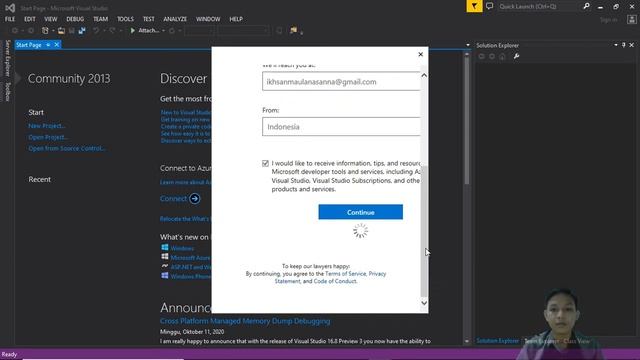Open Solution Explorer's Properties wrench icon
The width and height of the screenshot is (640, 360).
click(516, 56)
